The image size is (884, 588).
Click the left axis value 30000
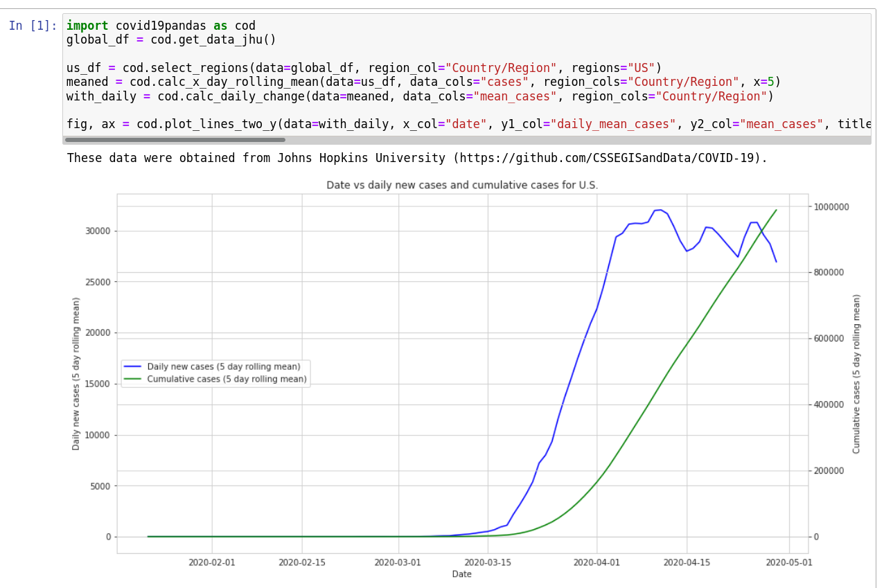[98, 231]
